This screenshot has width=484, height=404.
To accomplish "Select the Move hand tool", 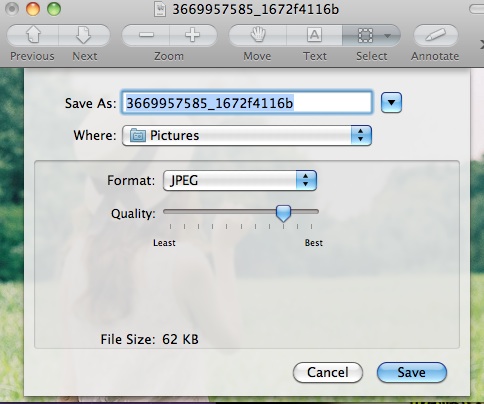I will click(257, 35).
